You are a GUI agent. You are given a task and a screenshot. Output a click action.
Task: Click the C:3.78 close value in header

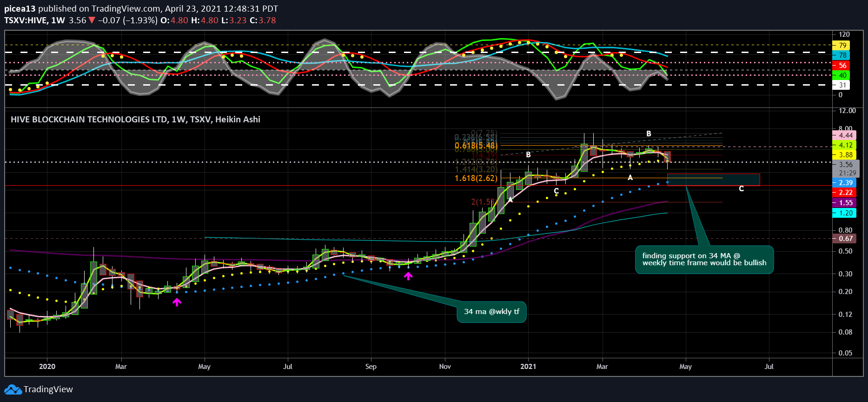pos(263,20)
